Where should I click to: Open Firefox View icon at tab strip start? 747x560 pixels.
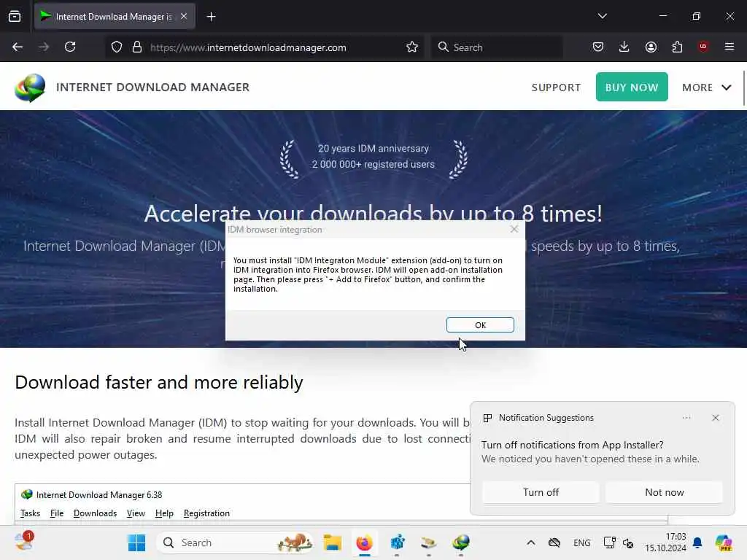click(15, 16)
